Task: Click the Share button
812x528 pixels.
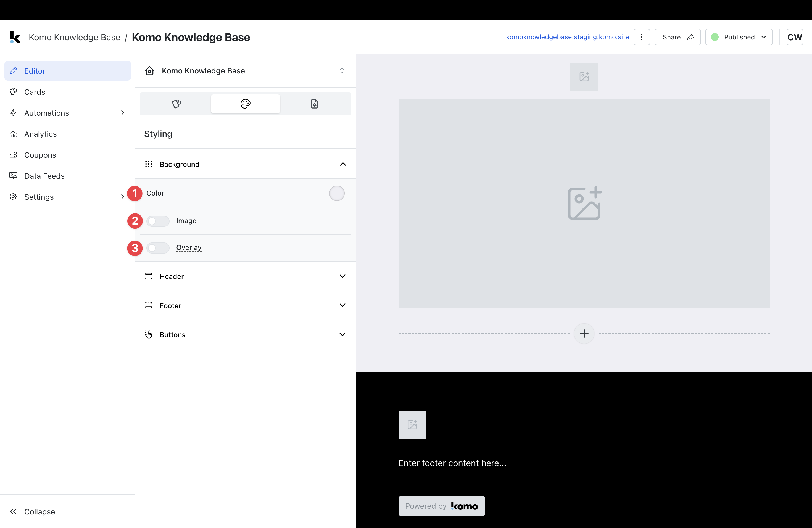Action: pyautogui.click(x=677, y=37)
